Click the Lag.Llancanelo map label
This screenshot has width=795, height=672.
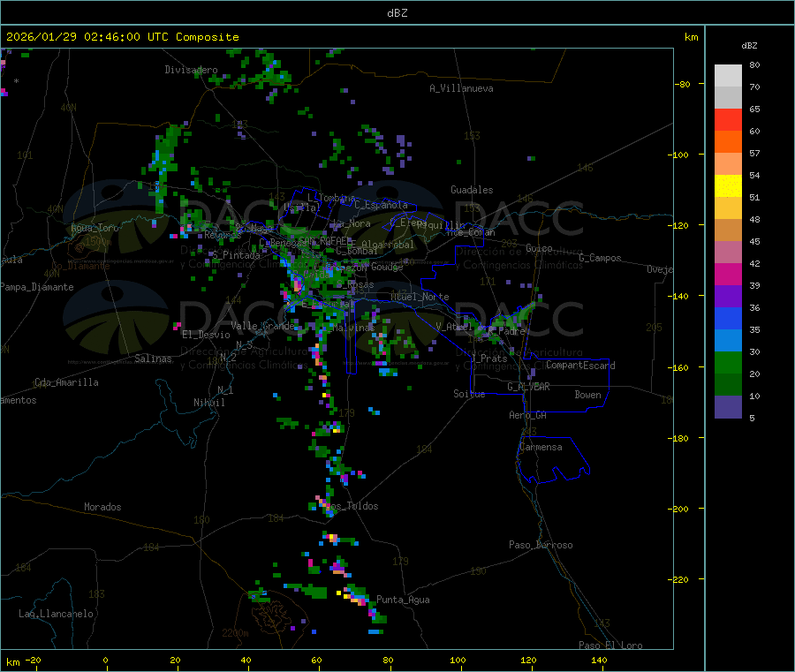[56, 614]
